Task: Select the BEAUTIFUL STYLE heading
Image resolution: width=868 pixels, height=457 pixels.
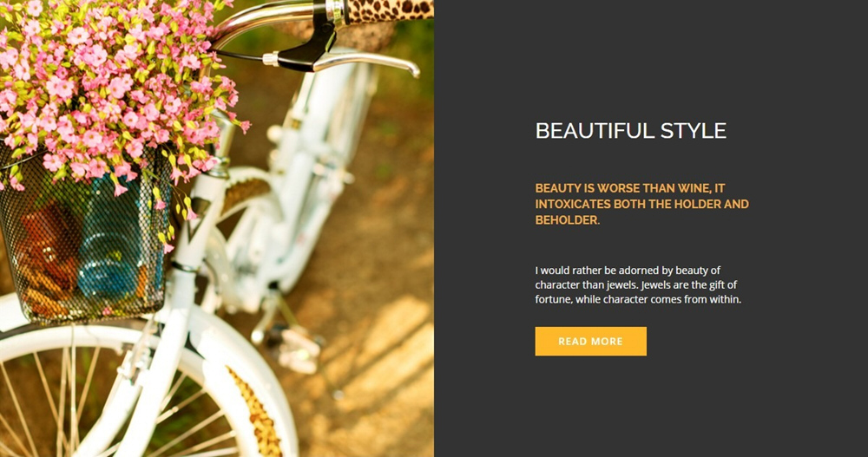Action: pyautogui.click(x=630, y=131)
